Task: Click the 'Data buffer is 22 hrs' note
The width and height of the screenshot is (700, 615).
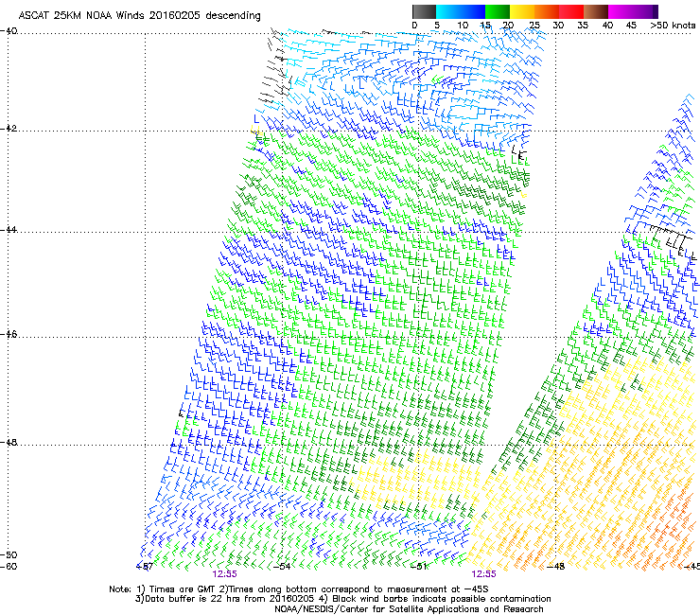Action: [x=343, y=599]
